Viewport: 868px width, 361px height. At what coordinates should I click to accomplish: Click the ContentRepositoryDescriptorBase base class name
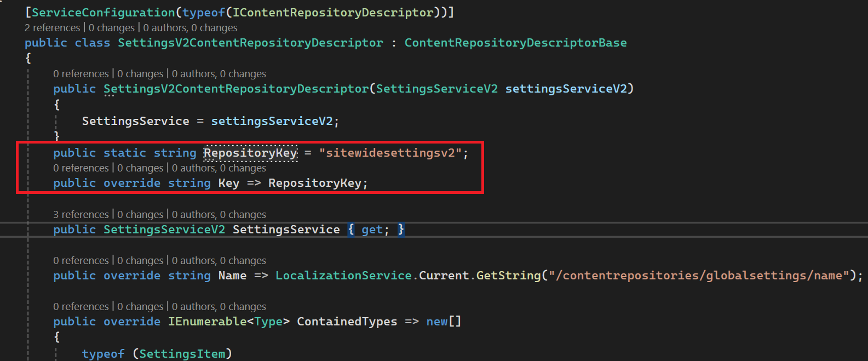(x=515, y=43)
